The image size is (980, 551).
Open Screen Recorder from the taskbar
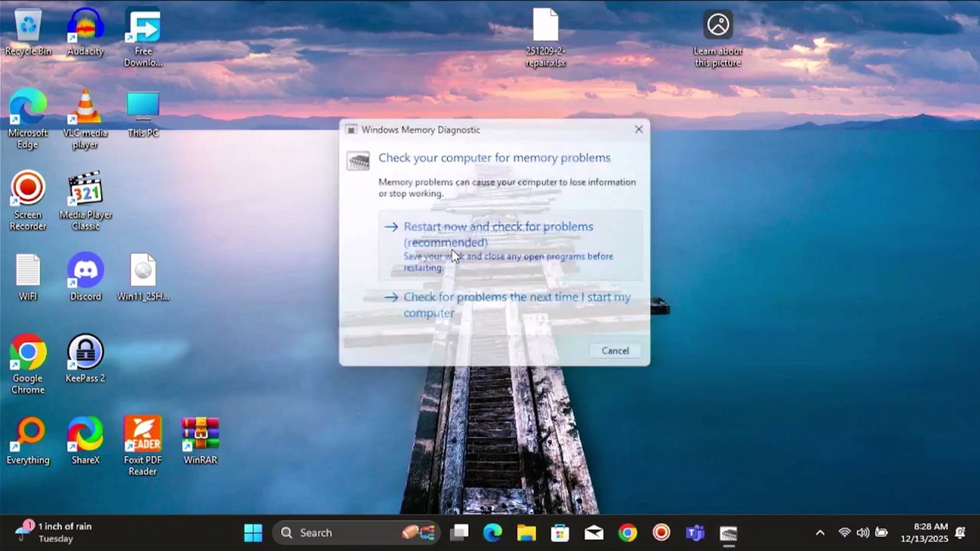point(661,533)
